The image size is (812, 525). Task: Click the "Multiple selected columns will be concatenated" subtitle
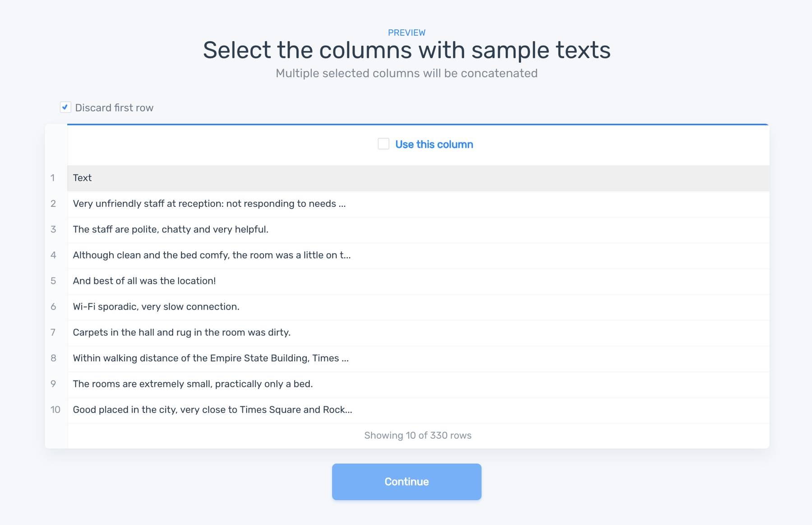pos(406,73)
